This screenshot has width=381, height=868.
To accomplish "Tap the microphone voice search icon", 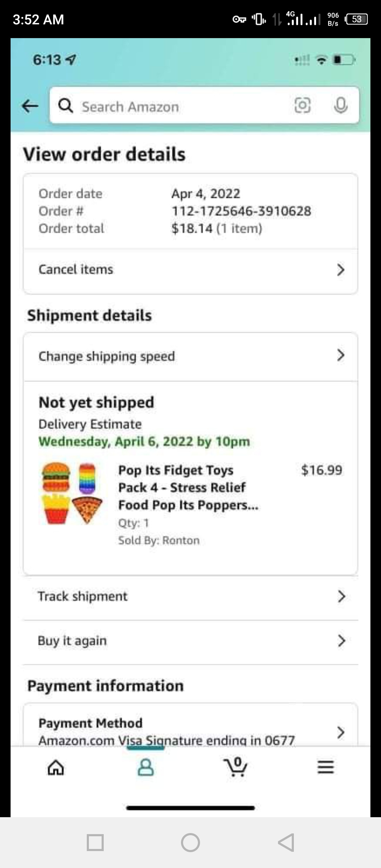I will [340, 106].
